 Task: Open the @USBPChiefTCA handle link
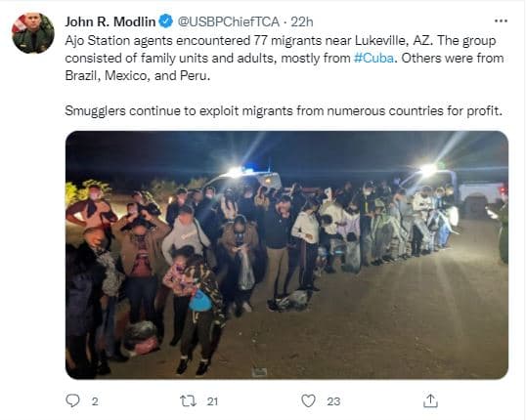(228, 21)
